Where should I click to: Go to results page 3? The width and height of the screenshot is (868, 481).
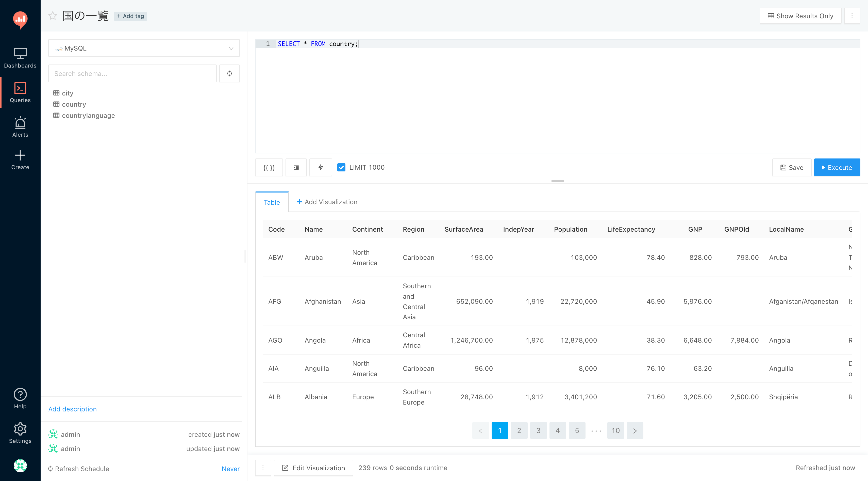538,430
